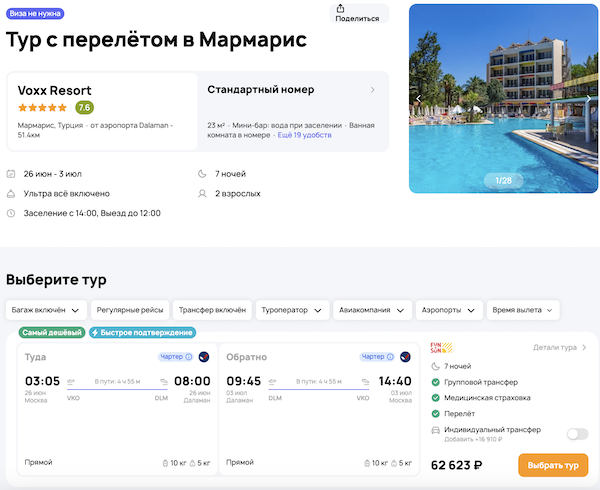Click the Fun Sun tour operator logo

pos(442,348)
